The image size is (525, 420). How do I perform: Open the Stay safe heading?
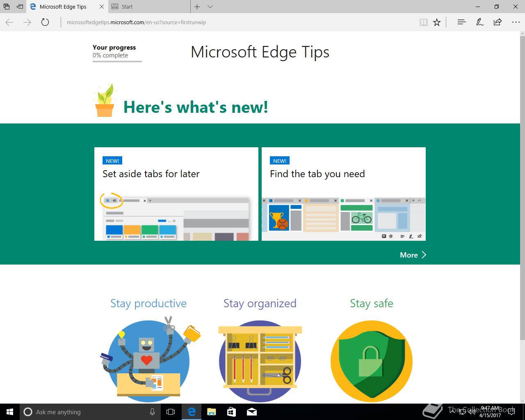pyautogui.click(x=372, y=304)
